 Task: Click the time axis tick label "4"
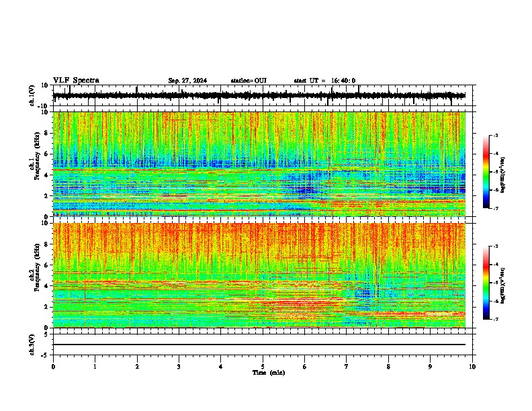(221, 367)
